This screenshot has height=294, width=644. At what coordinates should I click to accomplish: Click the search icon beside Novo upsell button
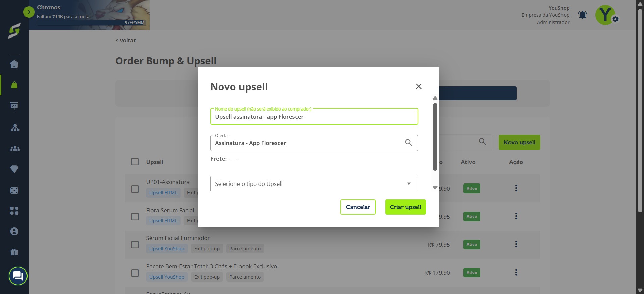coord(482,142)
